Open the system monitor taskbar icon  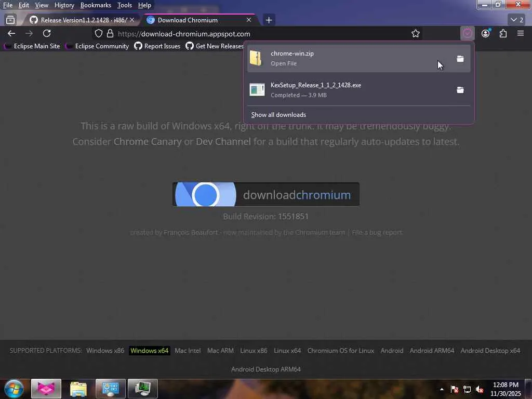(143, 389)
